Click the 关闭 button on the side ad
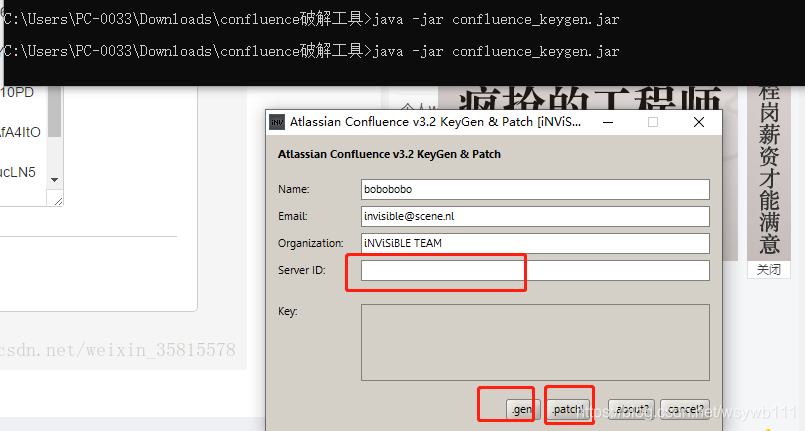The width and height of the screenshot is (805, 431). (x=769, y=269)
